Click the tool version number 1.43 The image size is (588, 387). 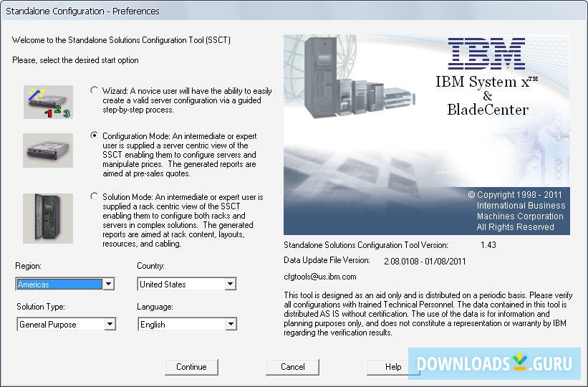point(488,244)
